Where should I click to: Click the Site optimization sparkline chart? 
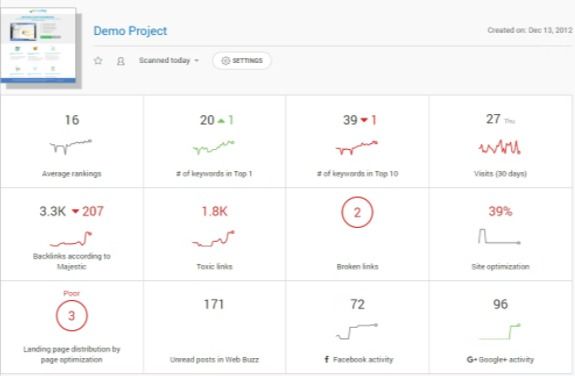[x=499, y=237]
